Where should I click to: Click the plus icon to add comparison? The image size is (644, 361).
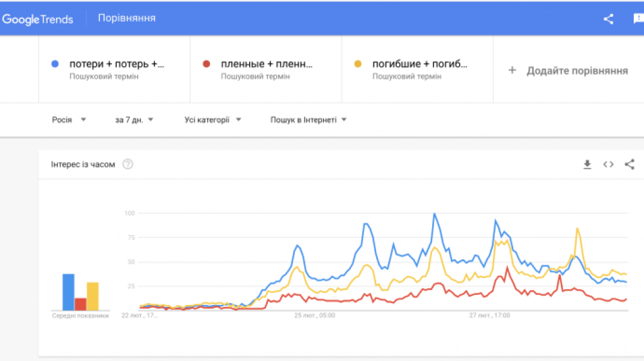(512, 71)
